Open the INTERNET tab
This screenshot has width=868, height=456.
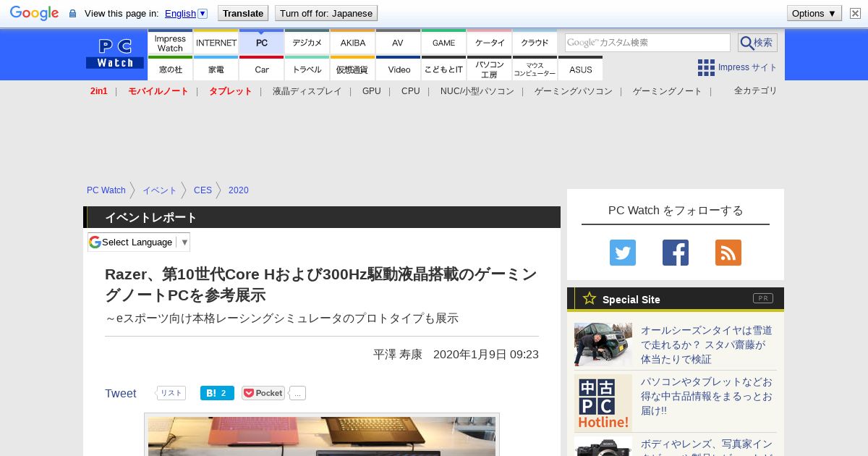216,43
